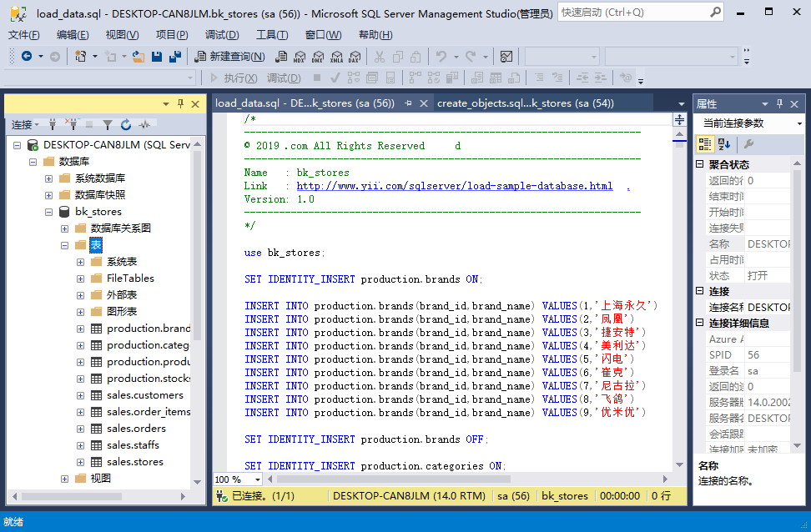Image resolution: width=811 pixels, height=532 pixels.
Task: Click the Cut scissors icon
Action: [x=380, y=56]
